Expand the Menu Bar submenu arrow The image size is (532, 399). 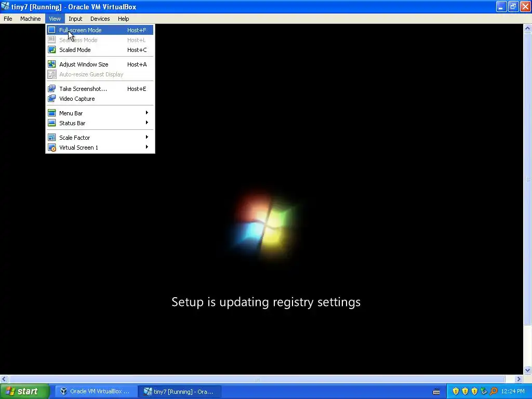(x=147, y=113)
